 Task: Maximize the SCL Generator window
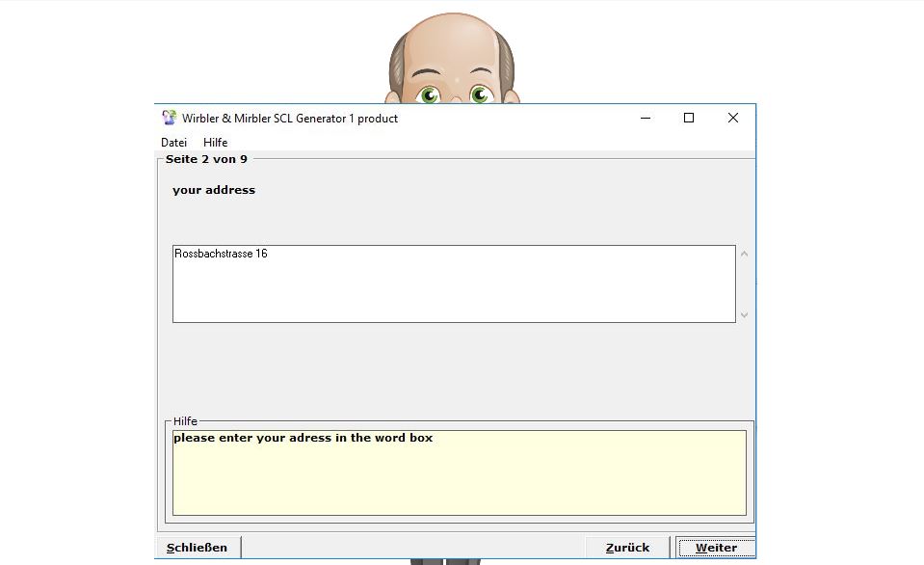(x=689, y=119)
